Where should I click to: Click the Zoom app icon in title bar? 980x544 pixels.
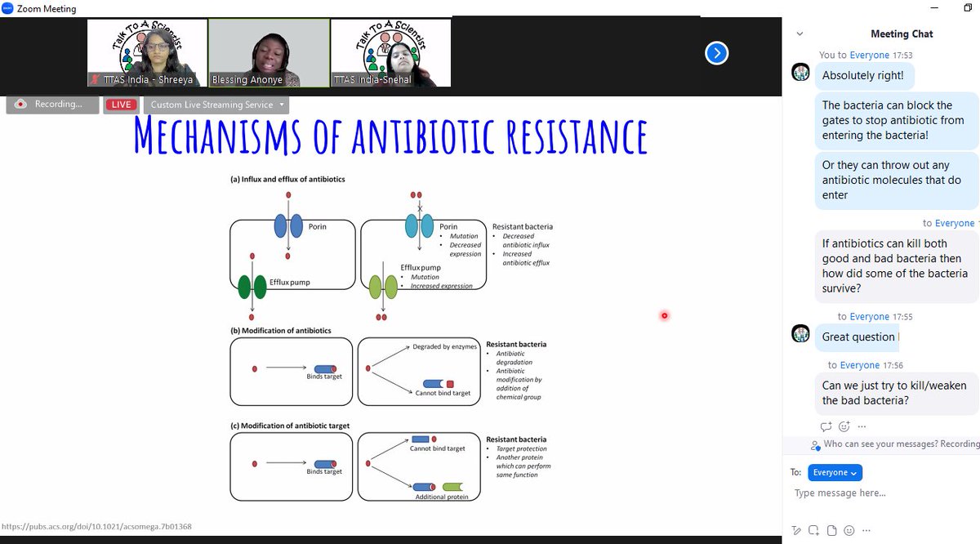click(7, 8)
